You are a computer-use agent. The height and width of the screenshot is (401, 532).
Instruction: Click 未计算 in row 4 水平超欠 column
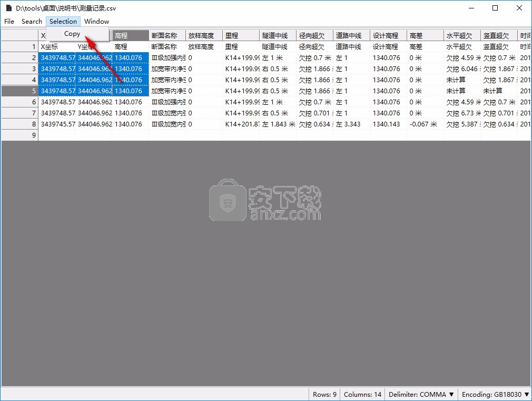[x=462, y=80]
